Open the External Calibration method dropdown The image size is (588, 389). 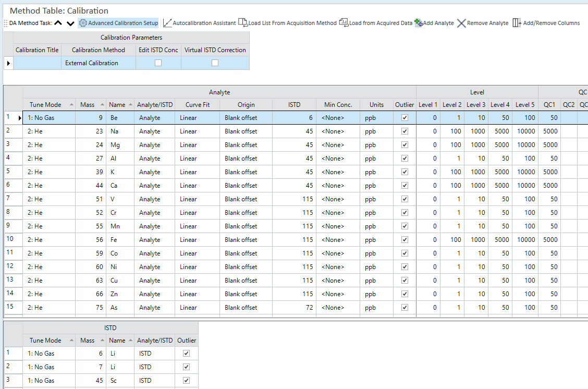click(x=98, y=63)
